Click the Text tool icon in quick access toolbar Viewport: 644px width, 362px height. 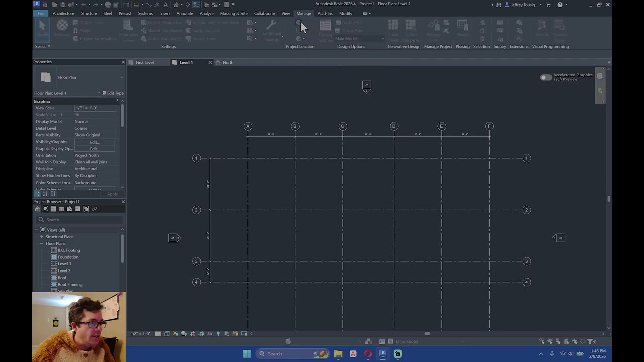pyautogui.click(x=165, y=5)
